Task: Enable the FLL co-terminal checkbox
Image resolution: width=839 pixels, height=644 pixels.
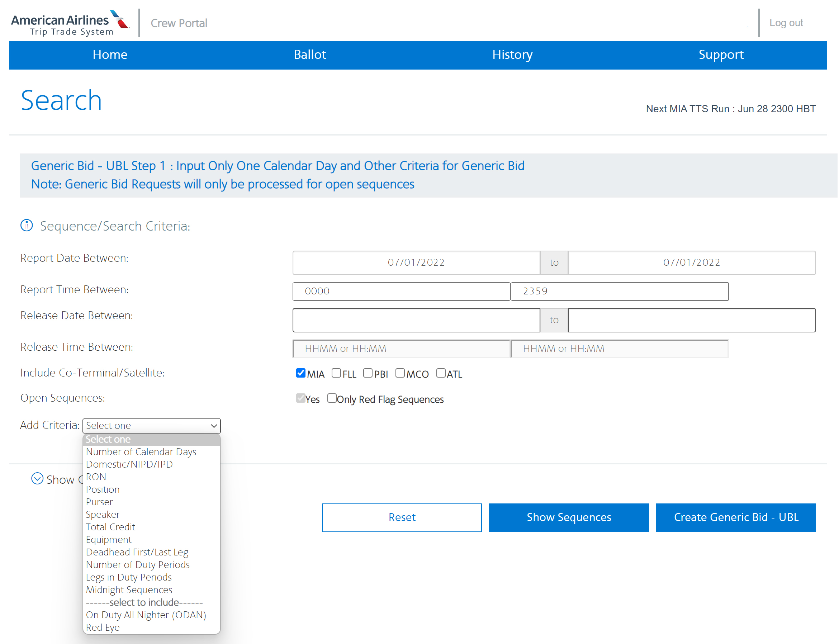Action: pos(336,373)
